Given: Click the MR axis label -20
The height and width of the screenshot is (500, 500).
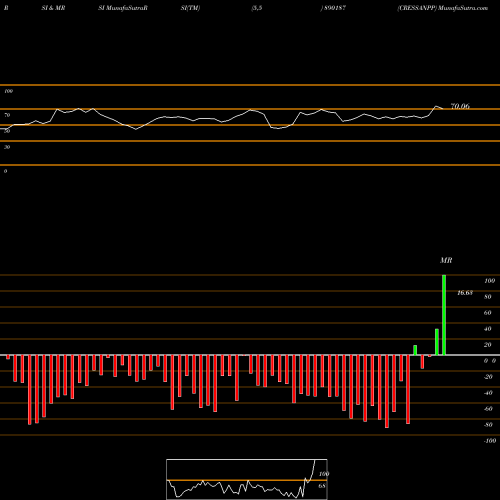Looking at the screenshot, I should point(488,377).
